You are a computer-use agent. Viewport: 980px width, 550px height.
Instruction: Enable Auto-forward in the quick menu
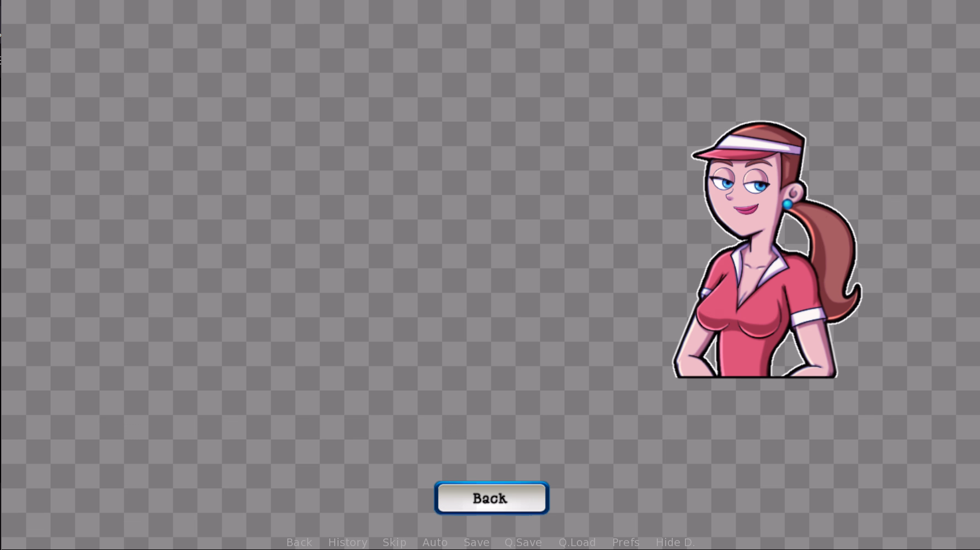pyautogui.click(x=435, y=542)
